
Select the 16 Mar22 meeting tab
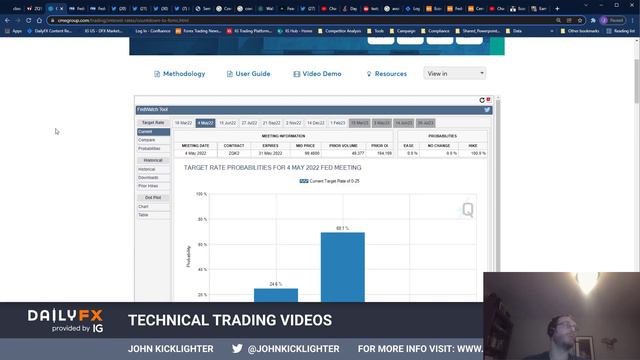point(183,123)
